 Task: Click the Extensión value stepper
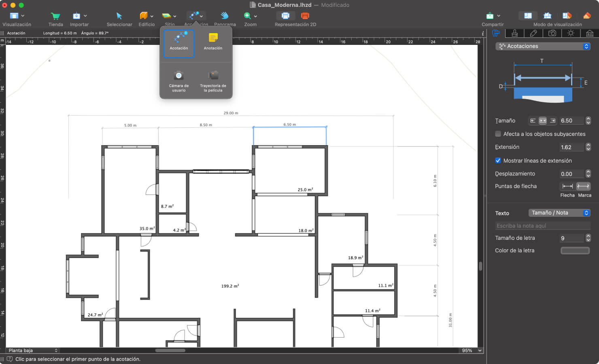click(588, 147)
